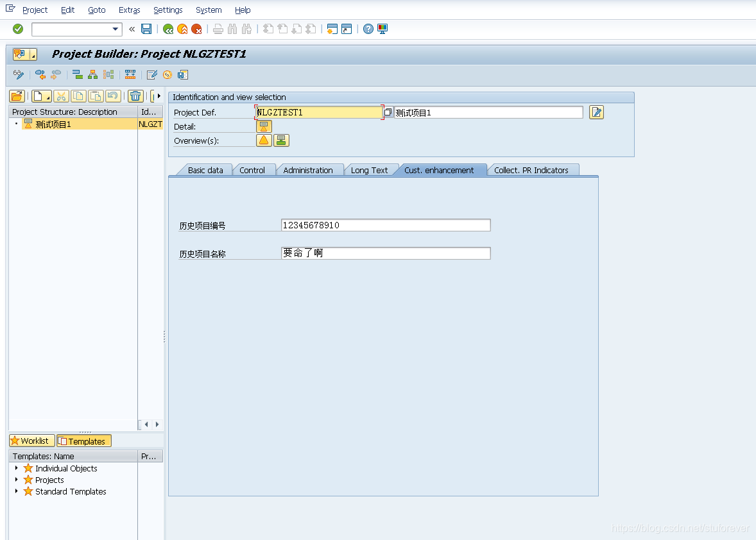Click the blue Help question mark icon
Image resolution: width=756 pixels, height=540 pixels.
point(368,29)
